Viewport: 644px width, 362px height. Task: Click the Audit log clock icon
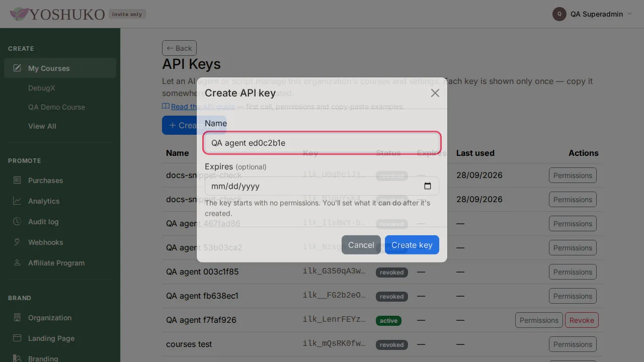pyautogui.click(x=17, y=221)
